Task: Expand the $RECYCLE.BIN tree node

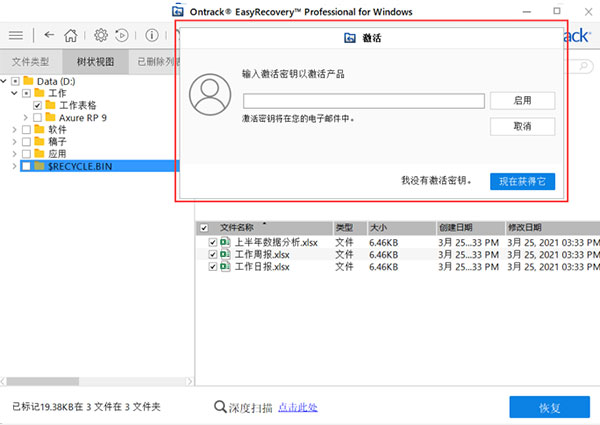Action: (x=15, y=166)
